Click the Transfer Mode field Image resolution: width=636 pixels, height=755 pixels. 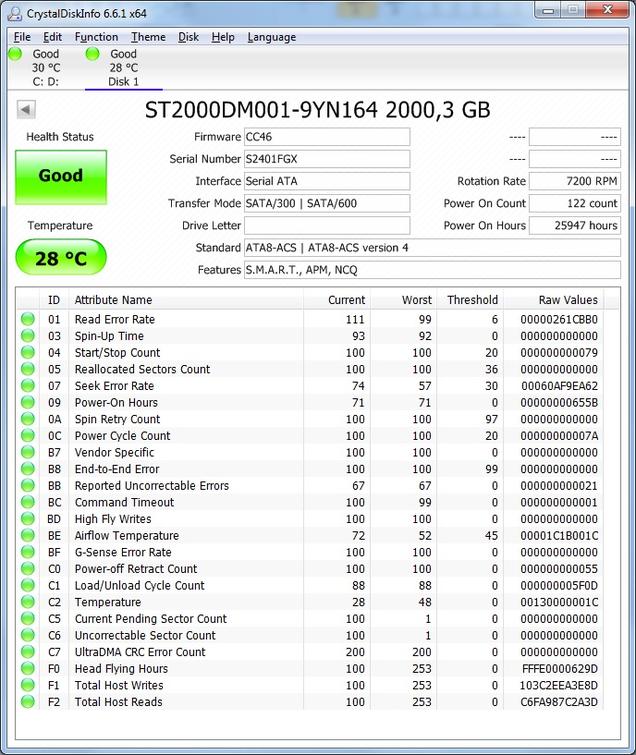point(327,203)
